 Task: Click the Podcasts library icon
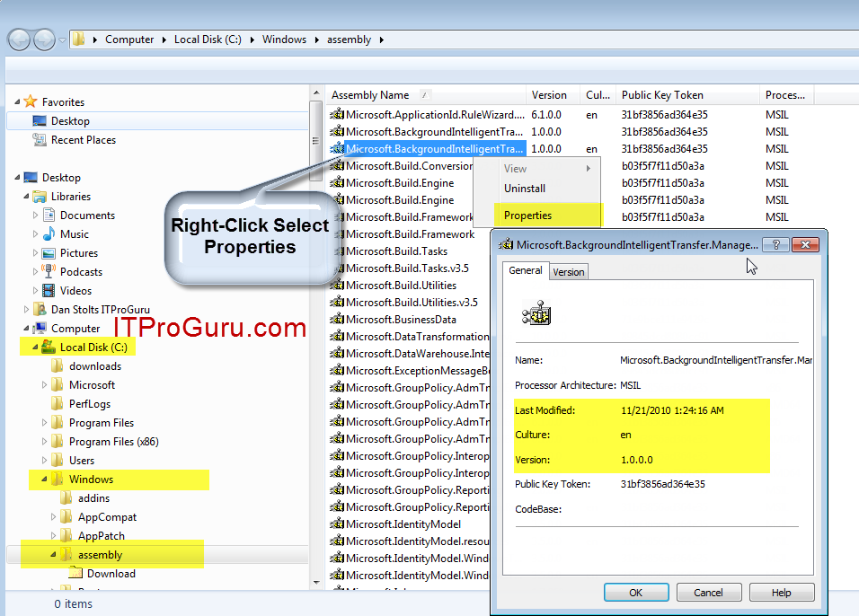49,271
